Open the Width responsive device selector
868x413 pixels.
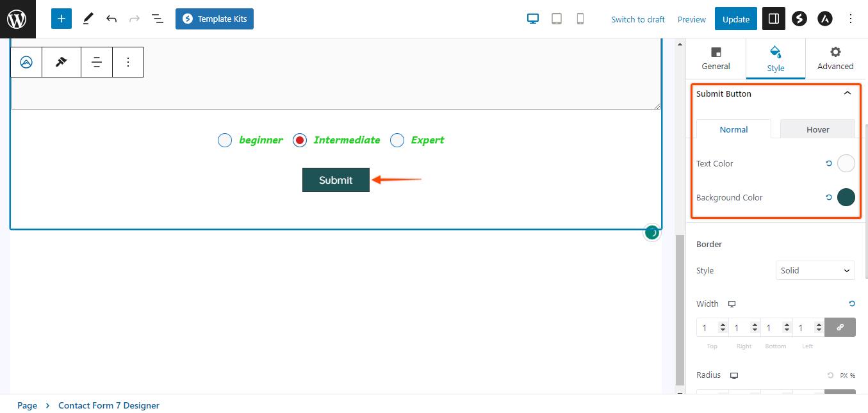[x=732, y=304]
